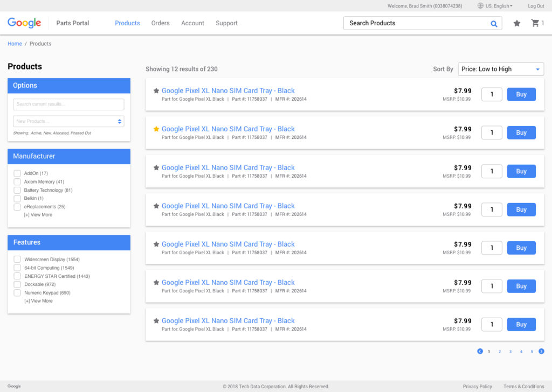Tick the Axiom Memory (41) checkbox
Viewport: 552px width, 392px height.
pos(17,182)
